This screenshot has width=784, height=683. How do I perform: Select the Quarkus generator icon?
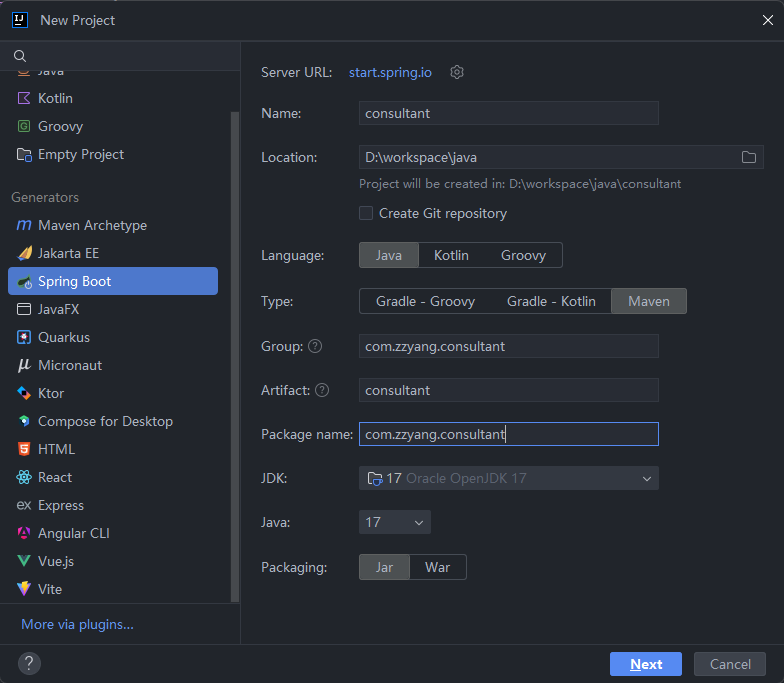[24, 337]
